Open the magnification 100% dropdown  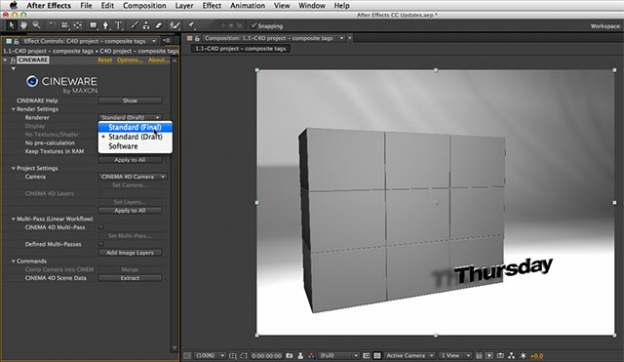pyautogui.click(x=209, y=356)
